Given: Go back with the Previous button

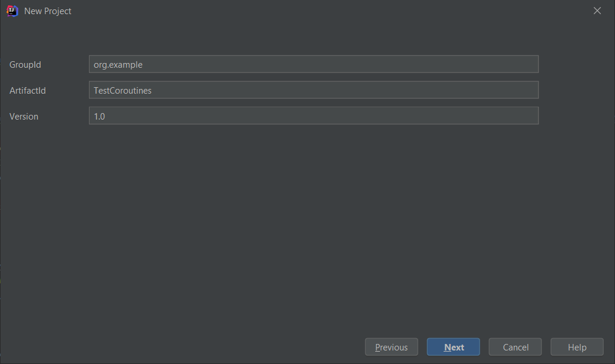Looking at the screenshot, I should click(391, 348).
